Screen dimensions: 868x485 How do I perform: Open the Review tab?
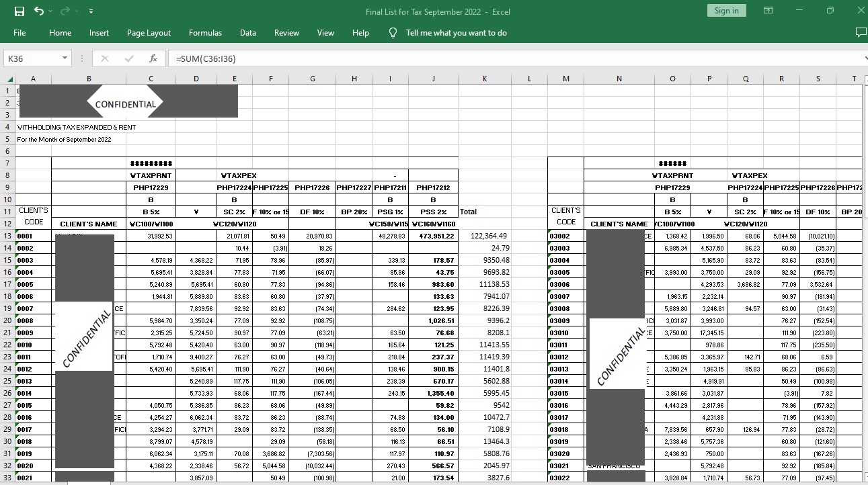point(286,33)
